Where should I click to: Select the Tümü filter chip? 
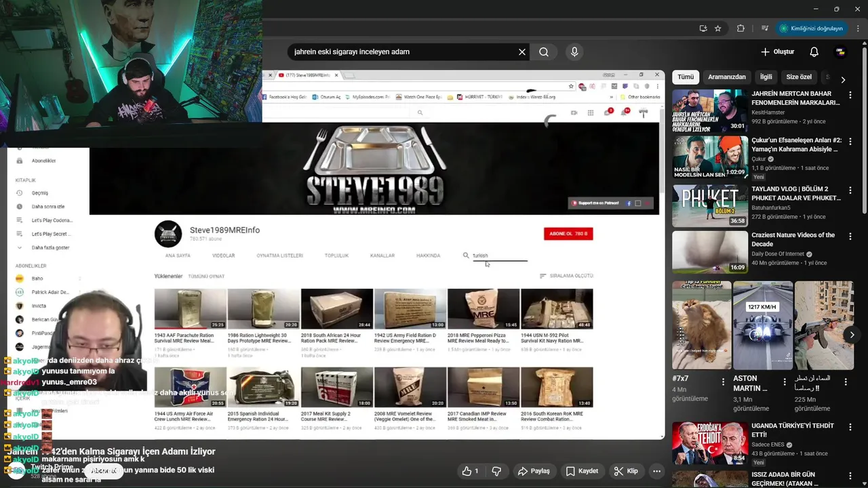[x=686, y=77]
